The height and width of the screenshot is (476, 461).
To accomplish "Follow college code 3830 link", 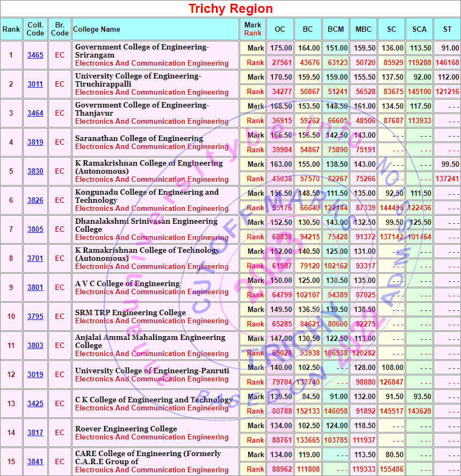I will click(35, 172).
